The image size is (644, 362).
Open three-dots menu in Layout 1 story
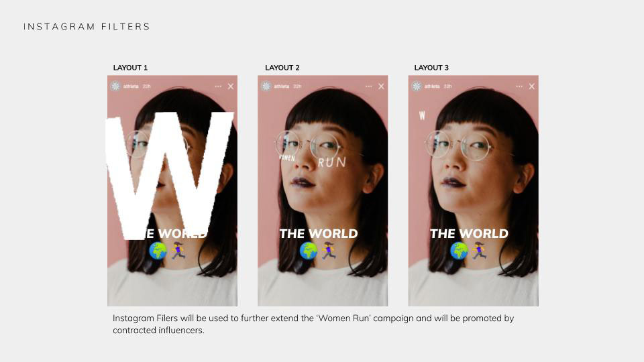coord(218,86)
